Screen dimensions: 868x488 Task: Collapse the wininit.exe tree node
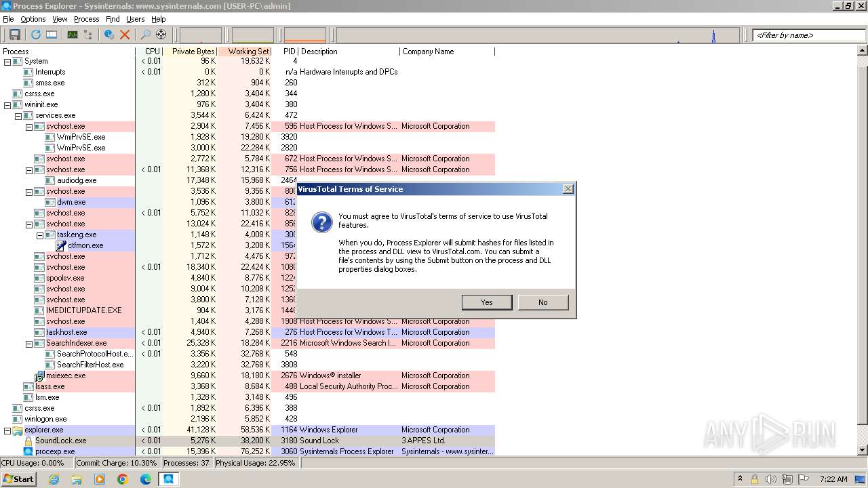point(7,104)
